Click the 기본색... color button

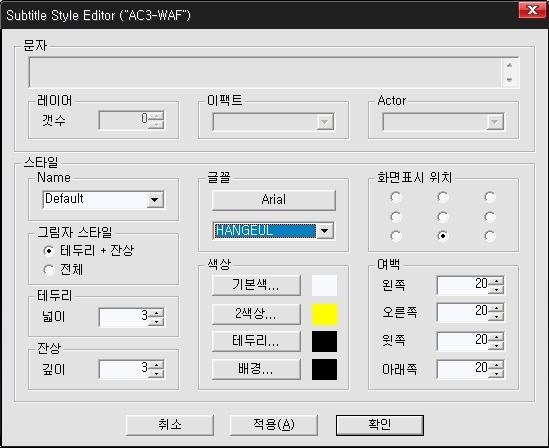coord(256,285)
